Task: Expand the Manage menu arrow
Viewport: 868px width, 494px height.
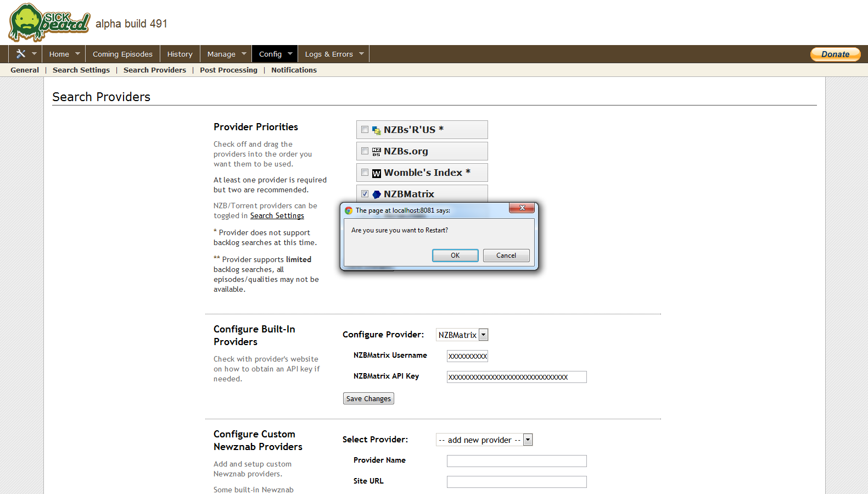Action: point(244,54)
